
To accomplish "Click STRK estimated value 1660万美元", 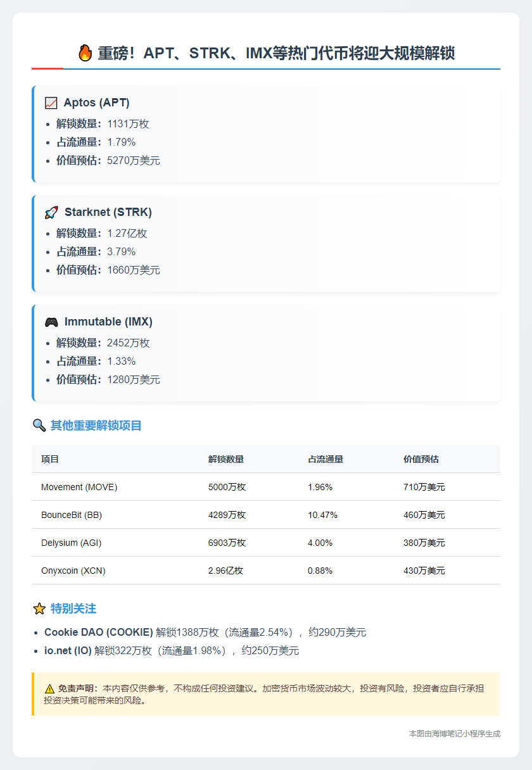I will coord(134,270).
